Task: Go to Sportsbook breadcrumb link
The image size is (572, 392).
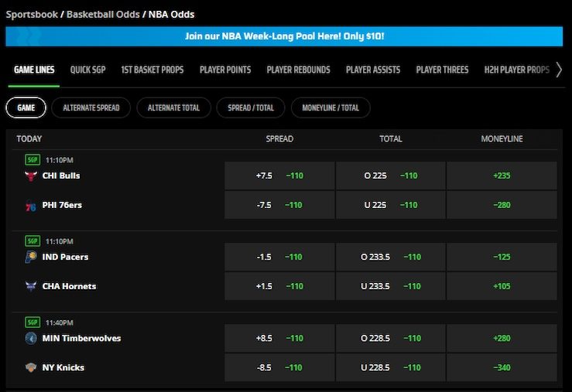Action: [x=32, y=15]
